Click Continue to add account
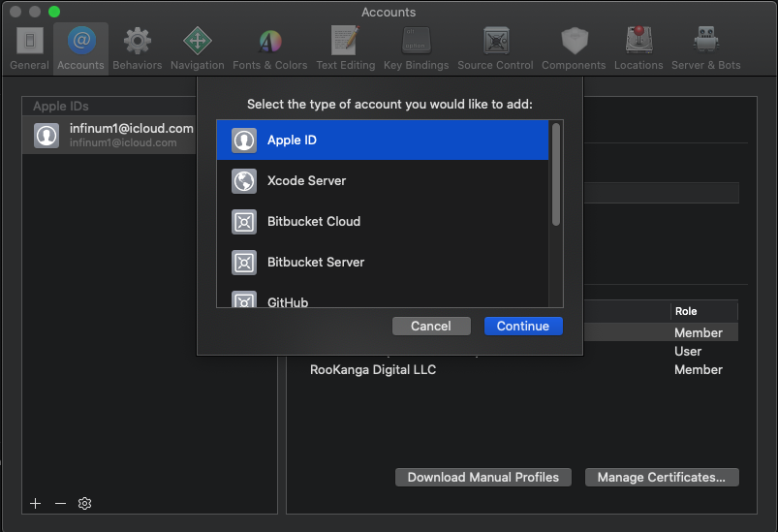778x532 pixels. (x=523, y=327)
